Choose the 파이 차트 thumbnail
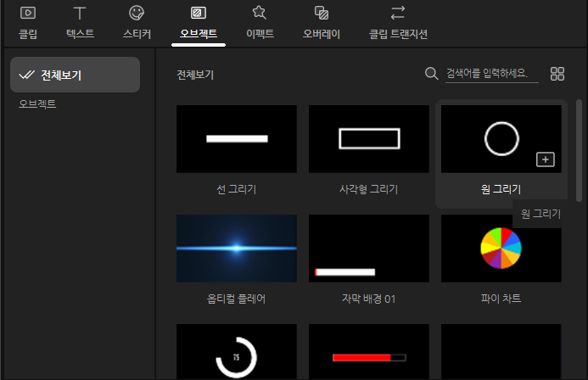 [x=501, y=248]
